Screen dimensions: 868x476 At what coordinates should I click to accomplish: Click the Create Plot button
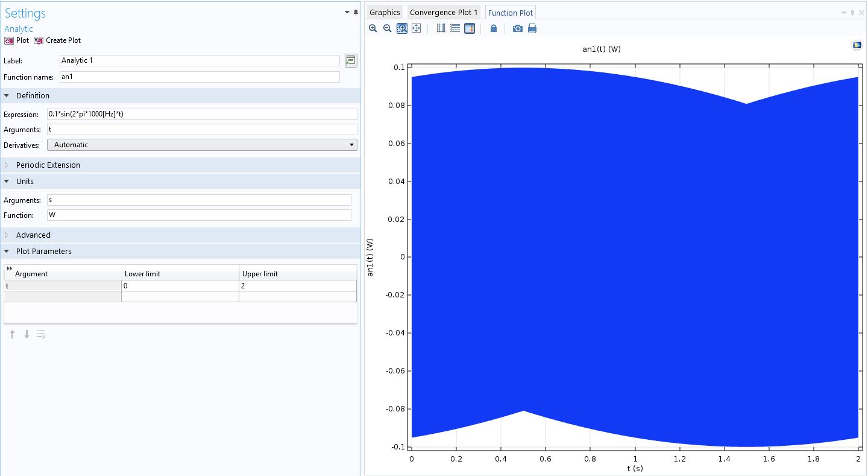coord(57,40)
